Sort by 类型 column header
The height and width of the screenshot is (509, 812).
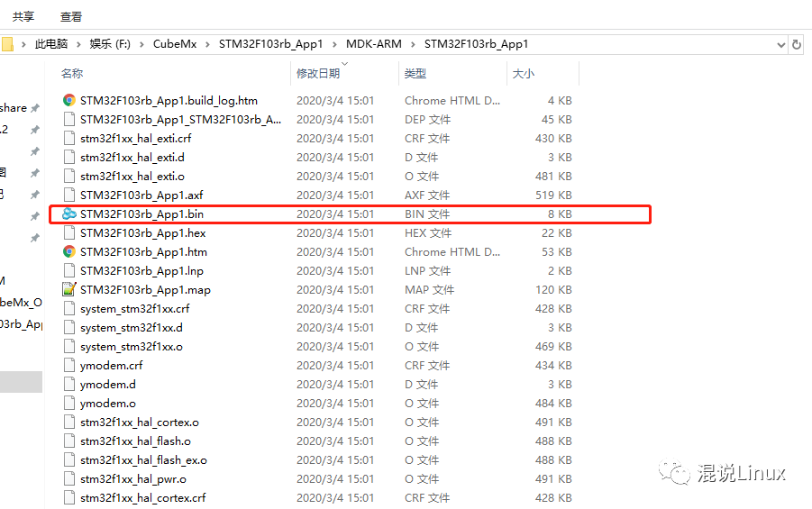pos(415,74)
